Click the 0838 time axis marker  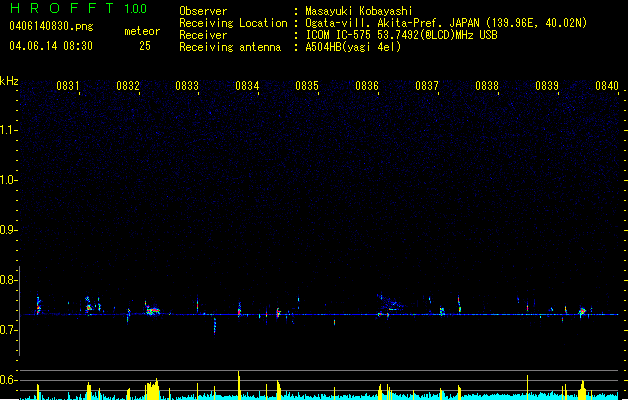(487, 86)
